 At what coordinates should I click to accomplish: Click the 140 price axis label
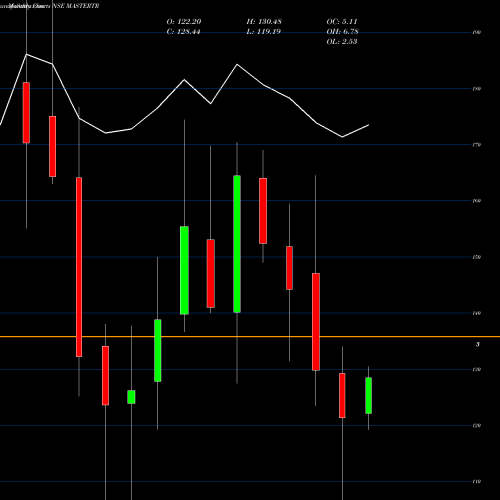tap(477, 313)
